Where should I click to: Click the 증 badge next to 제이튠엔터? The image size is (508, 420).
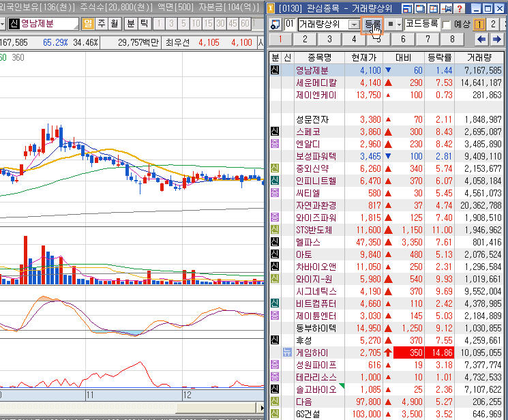pos(275,315)
